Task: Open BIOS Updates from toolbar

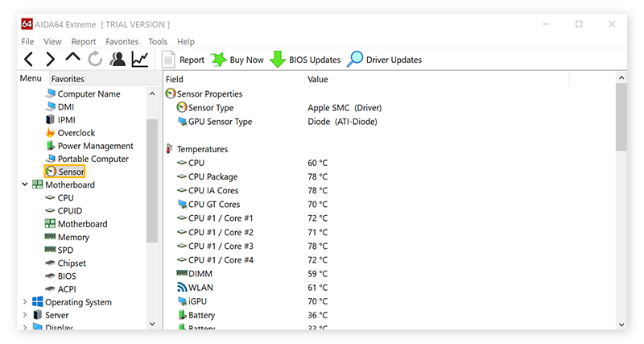Action: click(x=306, y=60)
